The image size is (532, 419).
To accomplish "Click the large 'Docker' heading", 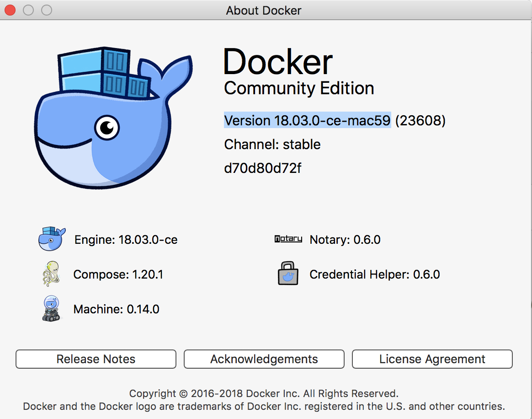I will 278,62.
